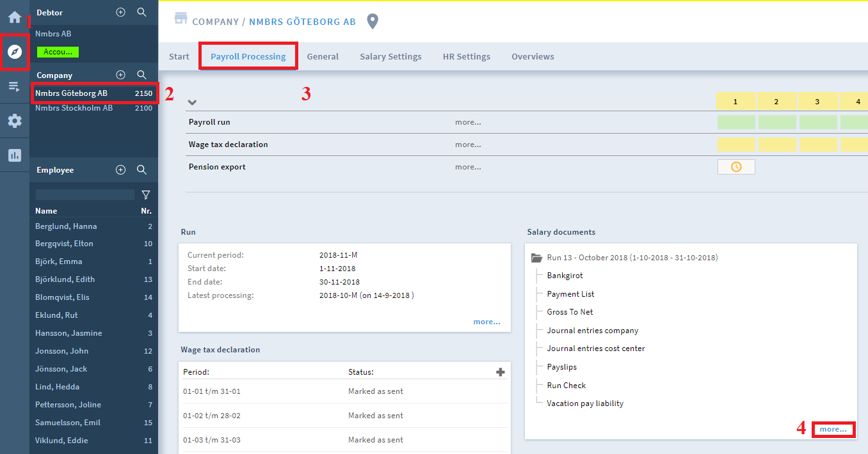
Task: Open Journal entries cost center document
Action: point(596,348)
